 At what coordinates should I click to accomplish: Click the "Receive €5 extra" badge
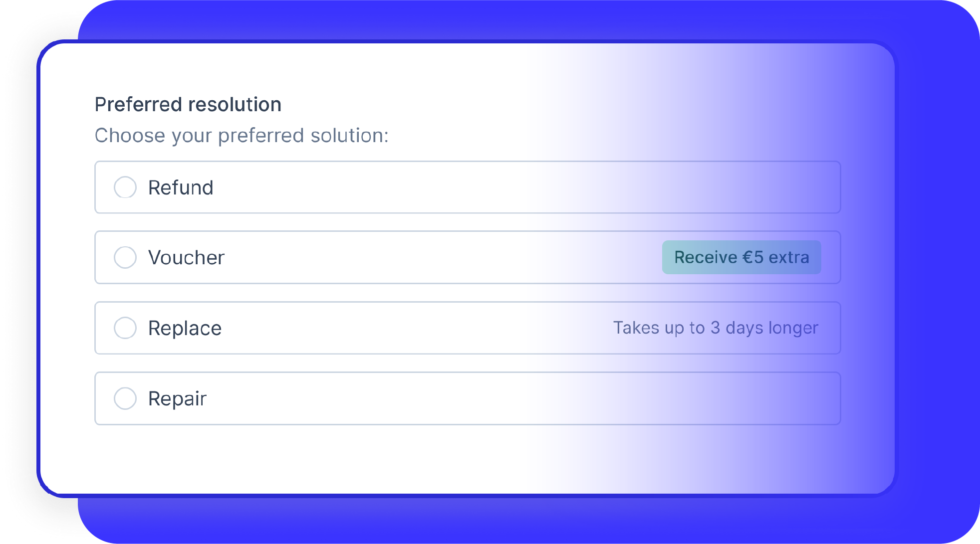(x=741, y=257)
